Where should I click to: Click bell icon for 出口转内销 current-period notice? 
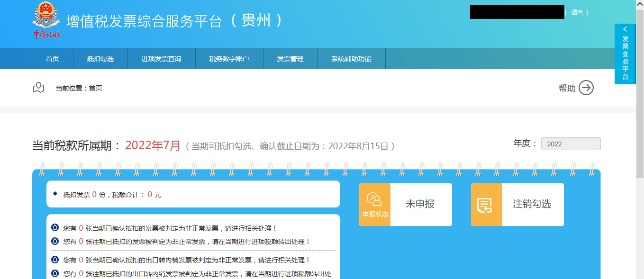pos(55,260)
